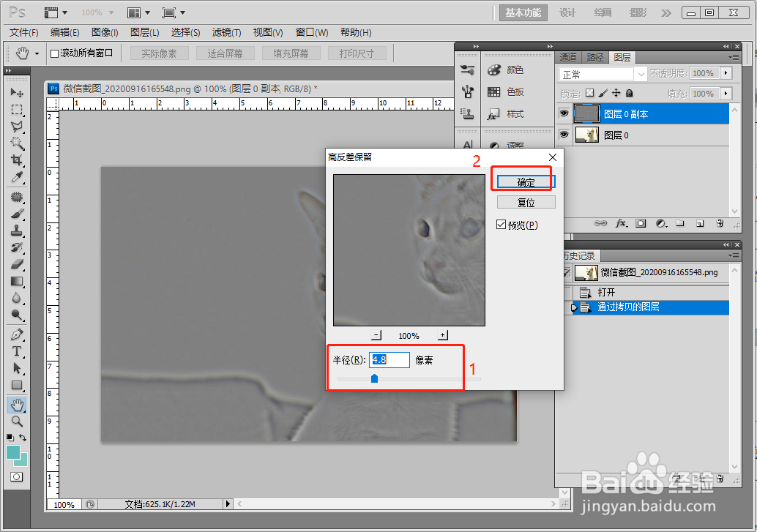Open the 图像(I) menu

pos(105,32)
